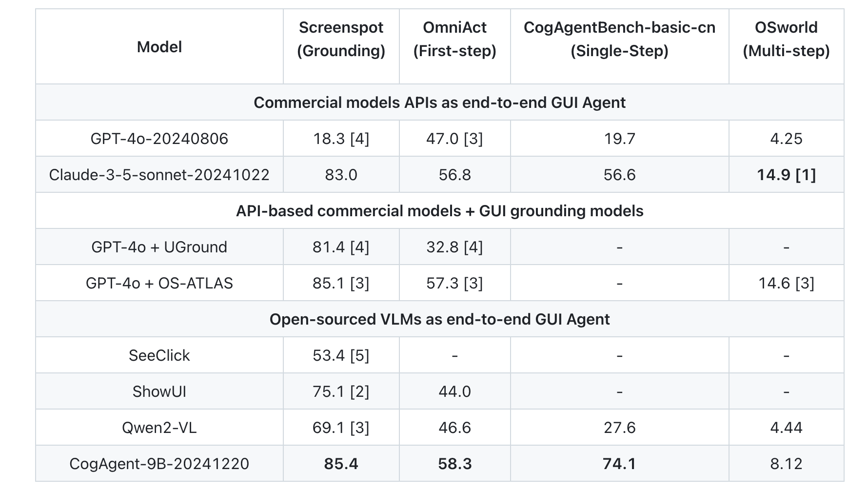
Task: Open the [5] citation in SeeClick row
Action: pyautogui.click(x=360, y=355)
